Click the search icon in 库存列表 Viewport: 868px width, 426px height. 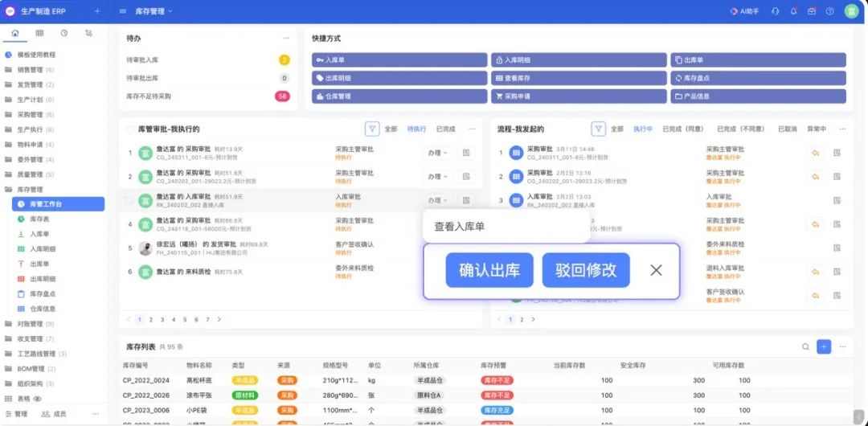(806, 346)
